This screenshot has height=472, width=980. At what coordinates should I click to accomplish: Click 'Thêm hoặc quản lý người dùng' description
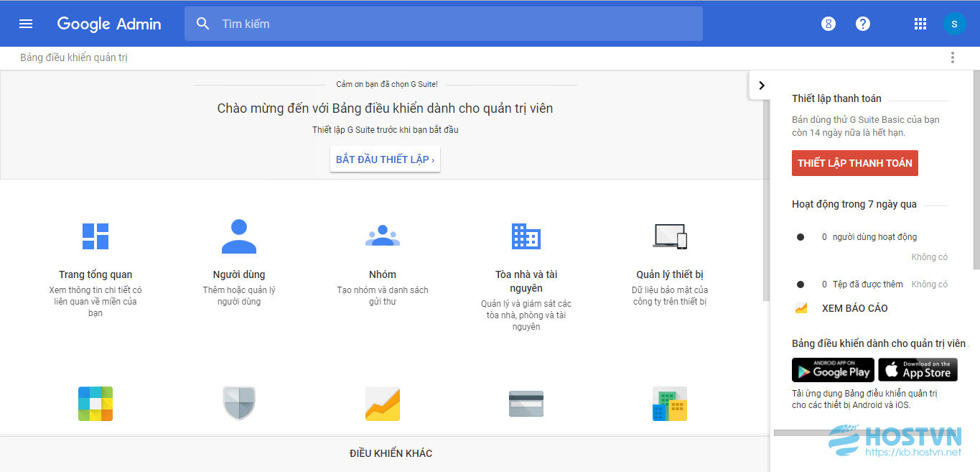pyautogui.click(x=239, y=296)
